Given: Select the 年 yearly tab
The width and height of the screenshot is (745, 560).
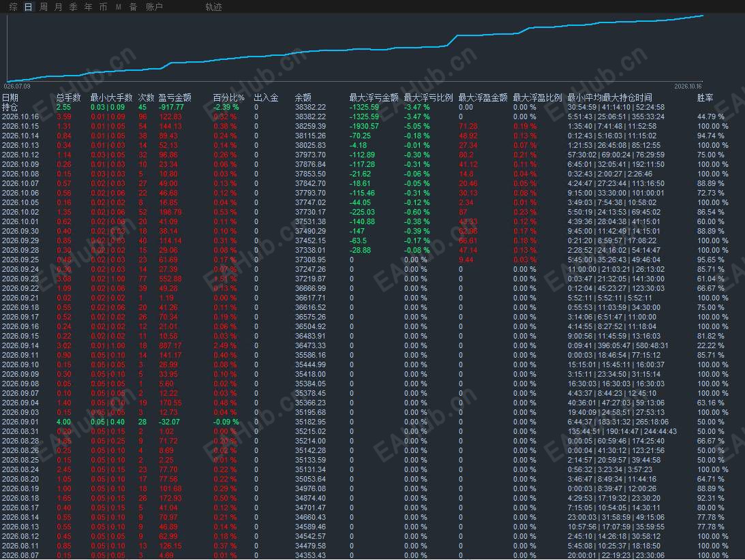Looking at the screenshot, I should pos(89,7).
